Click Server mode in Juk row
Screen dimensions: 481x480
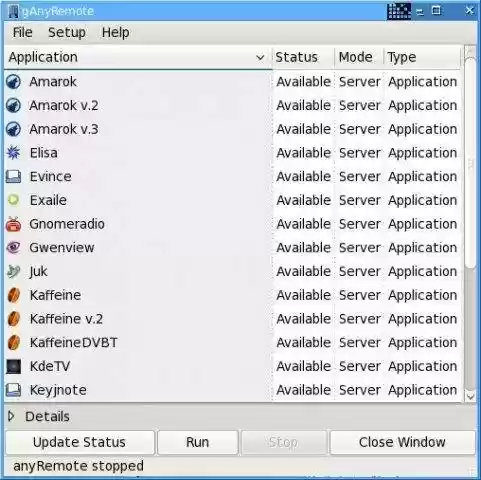click(359, 271)
